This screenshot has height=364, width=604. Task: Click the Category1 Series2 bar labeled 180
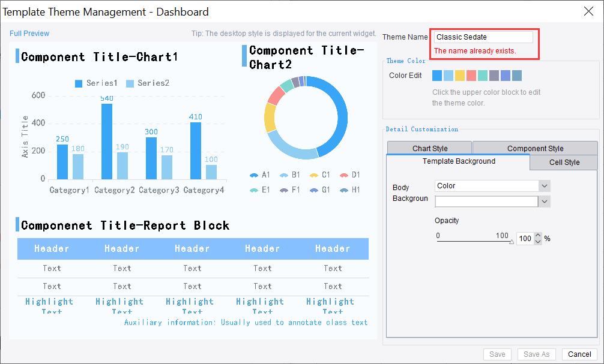click(78, 167)
